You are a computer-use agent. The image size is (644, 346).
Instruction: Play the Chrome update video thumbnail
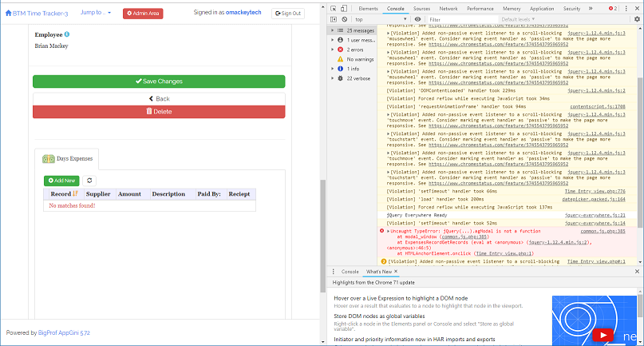(x=603, y=335)
